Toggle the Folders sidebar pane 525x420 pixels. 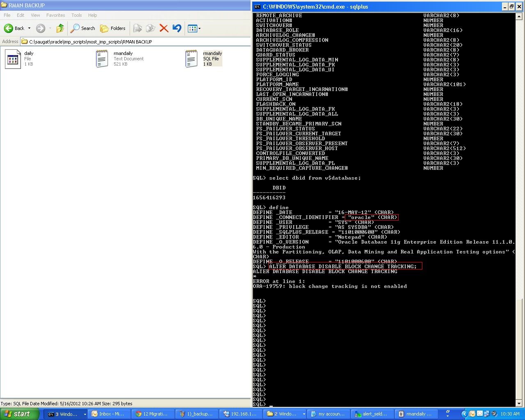[113, 28]
